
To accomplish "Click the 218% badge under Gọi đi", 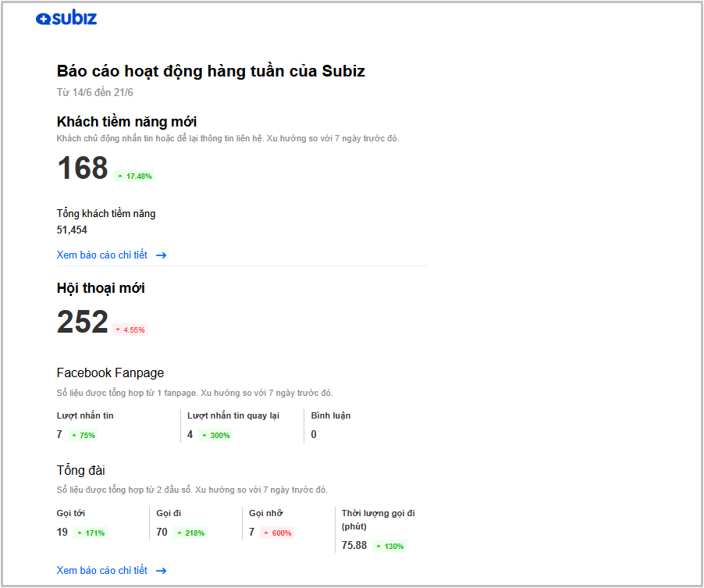I will [190, 533].
